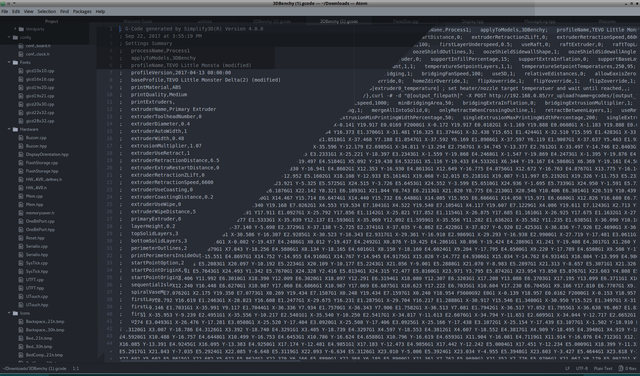Open Bed_21h.bmp in the tree
The height and width of the screenshot is (376, 640).
(x=38, y=338)
